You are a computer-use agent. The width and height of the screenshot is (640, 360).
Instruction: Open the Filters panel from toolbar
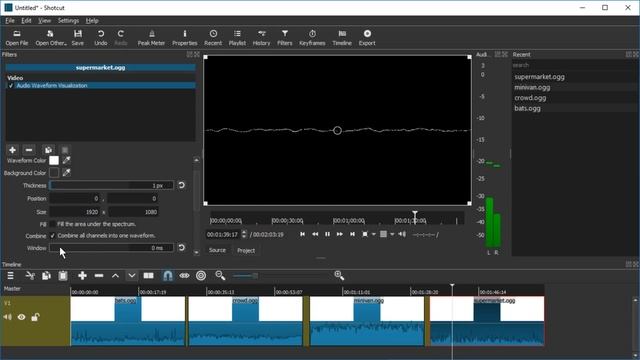[x=284, y=38]
